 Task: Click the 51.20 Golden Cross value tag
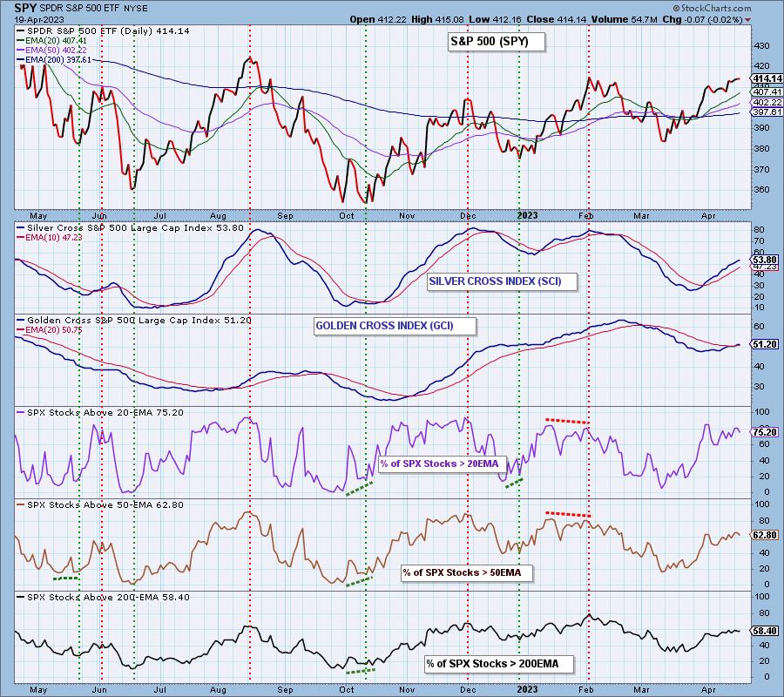pos(765,344)
